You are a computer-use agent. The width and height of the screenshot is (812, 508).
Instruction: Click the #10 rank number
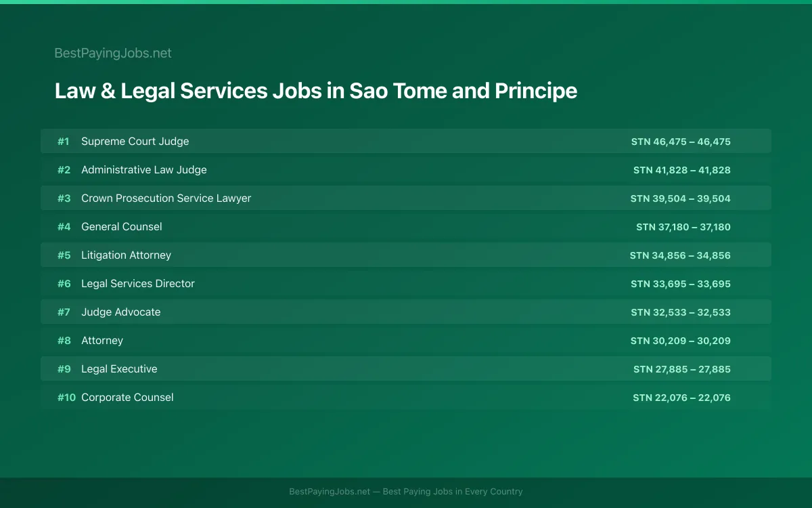(x=66, y=398)
